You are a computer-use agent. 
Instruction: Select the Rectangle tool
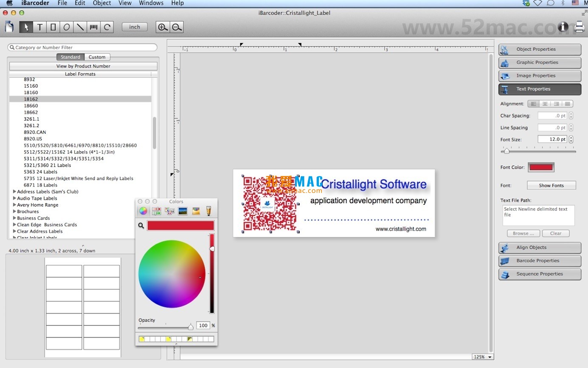[x=53, y=27]
